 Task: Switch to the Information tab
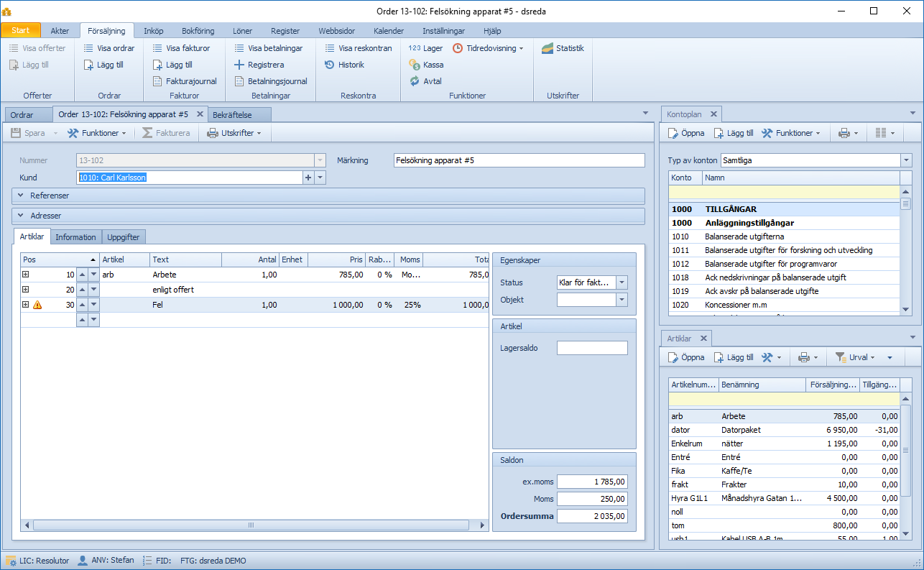[75, 237]
